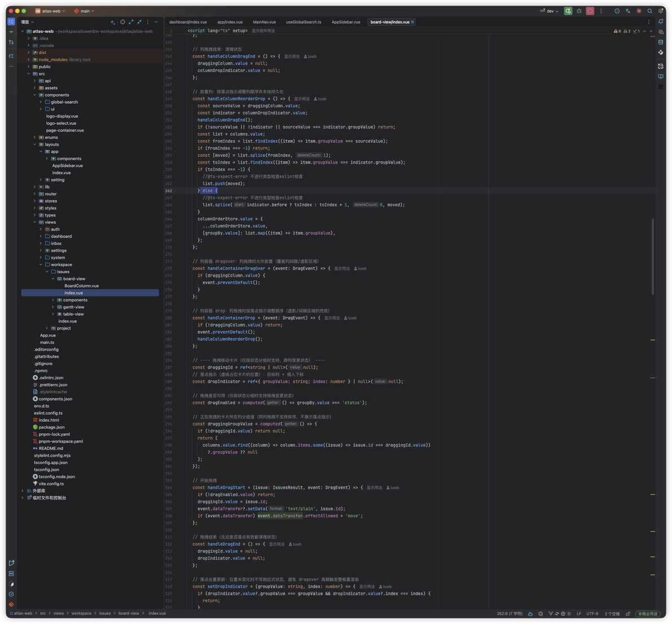Open the Project tool window icon

click(x=11, y=22)
